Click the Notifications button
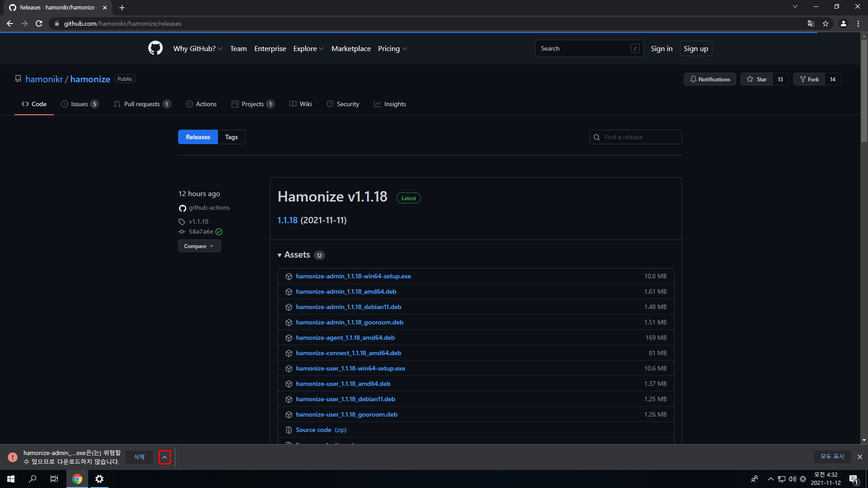Screen dimensions: 868x488 pos(710,79)
